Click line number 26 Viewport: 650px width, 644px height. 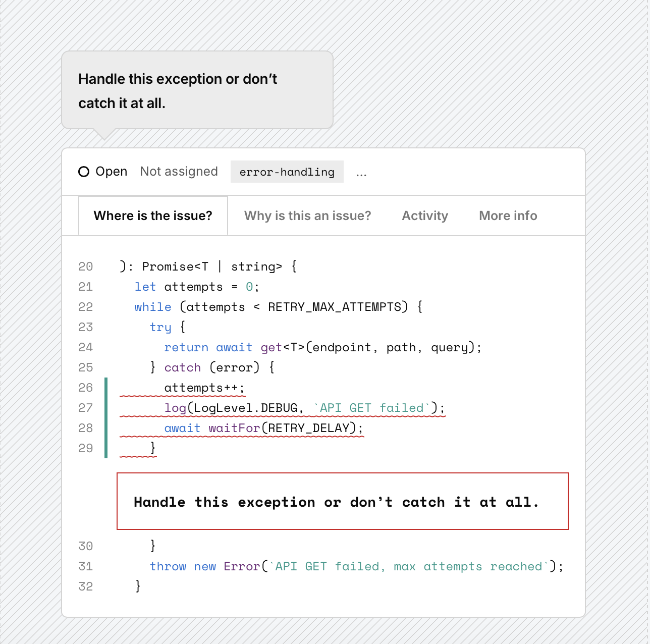point(86,388)
